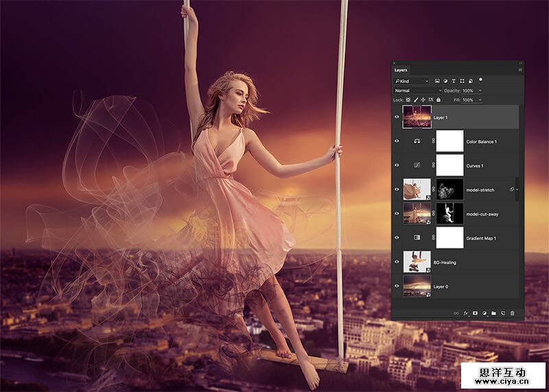The image size is (549, 392).
Task: Add a new adjustment layer via half-circle icon
Action: (484, 312)
